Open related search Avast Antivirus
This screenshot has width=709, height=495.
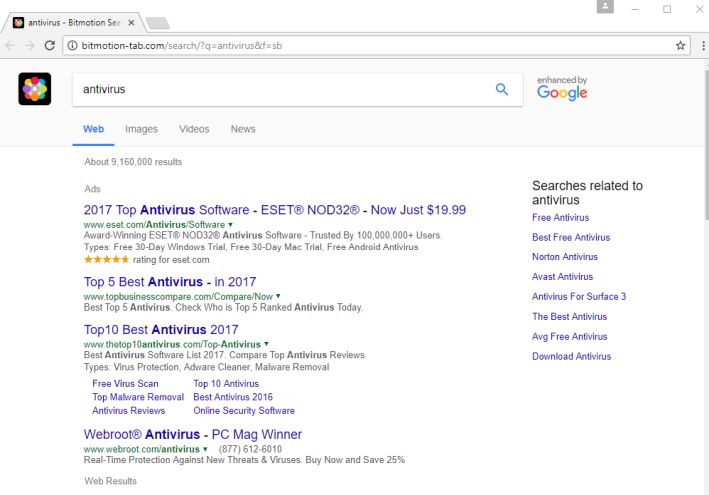[562, 277]
